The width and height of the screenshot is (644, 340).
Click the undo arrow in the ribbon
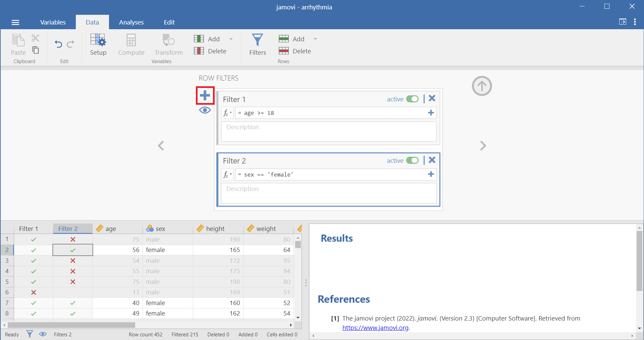(x=58, y=44)
